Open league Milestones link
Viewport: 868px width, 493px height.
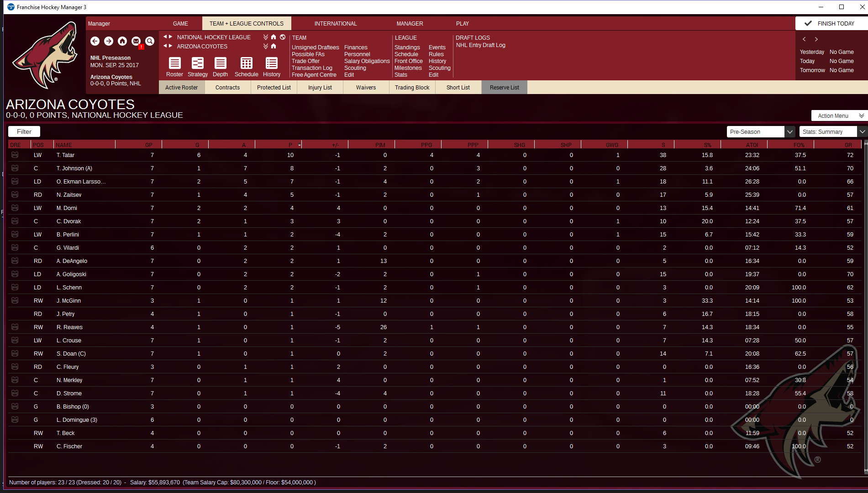(408, 68)
